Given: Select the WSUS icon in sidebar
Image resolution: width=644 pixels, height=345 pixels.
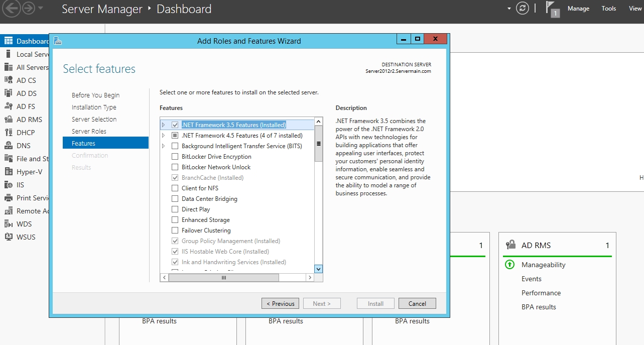Looking at the screenshot, I should 9,237.
